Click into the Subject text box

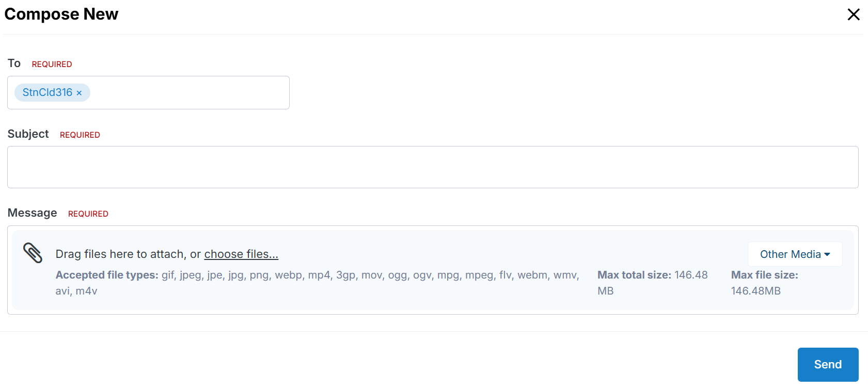coord(432,167)
